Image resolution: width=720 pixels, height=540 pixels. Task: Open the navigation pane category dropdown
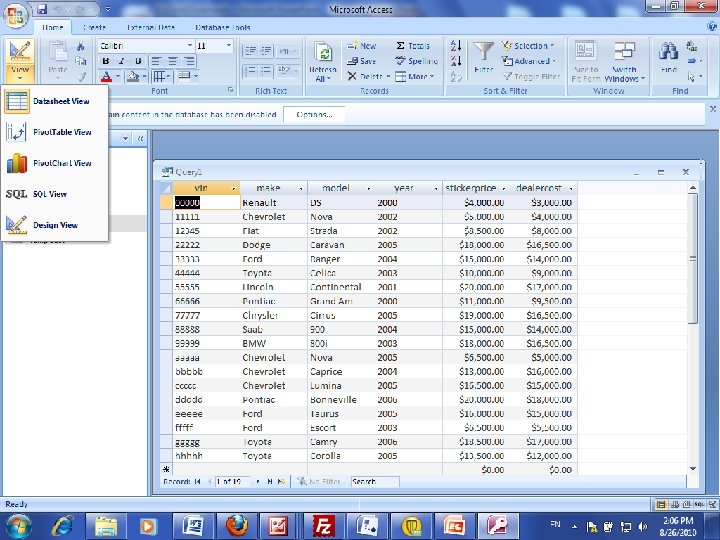click(x=125, y=138)
